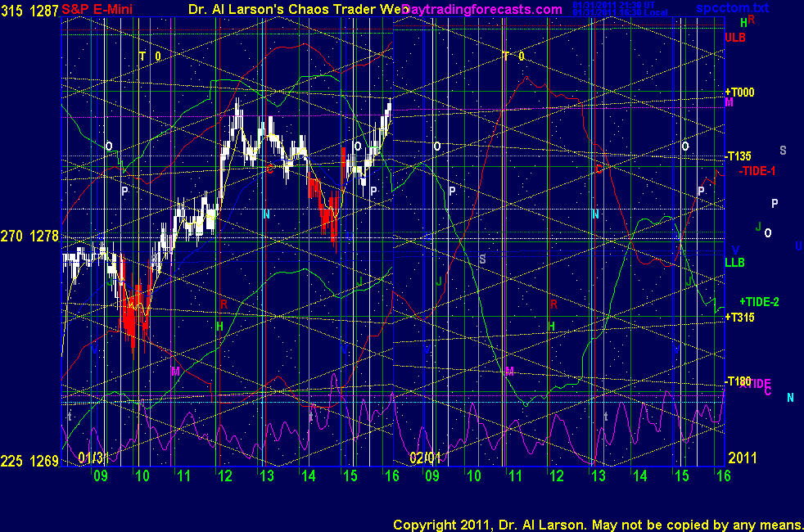804x532 pixels.
Task: Click the red "ULB" upper band label
Action: (x=735, y=38)
